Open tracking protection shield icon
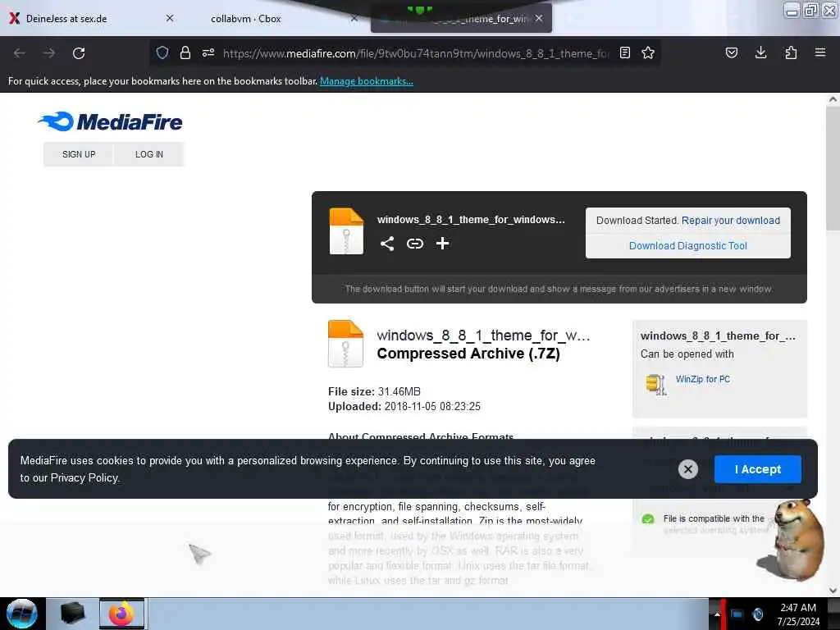This screenshot has height=630, width=840. [162, 52]
